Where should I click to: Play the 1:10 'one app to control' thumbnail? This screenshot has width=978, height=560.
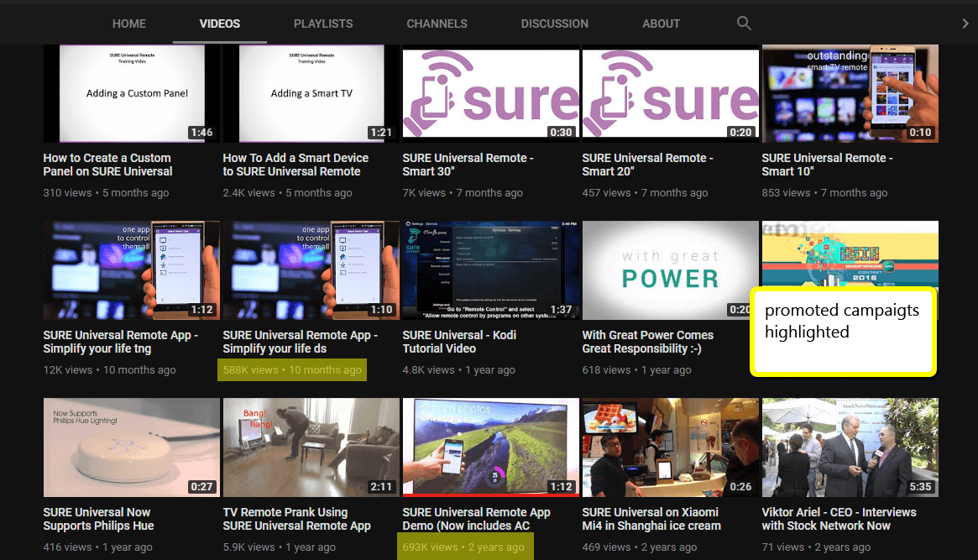[311, 270]
